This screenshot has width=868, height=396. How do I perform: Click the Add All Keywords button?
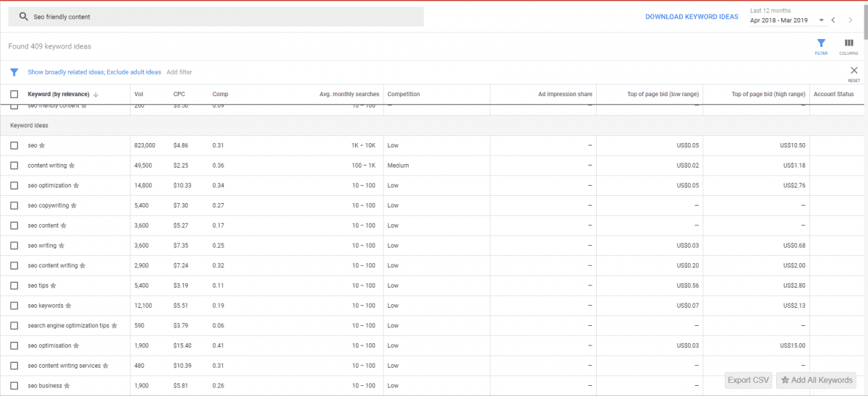pos(816,380)
